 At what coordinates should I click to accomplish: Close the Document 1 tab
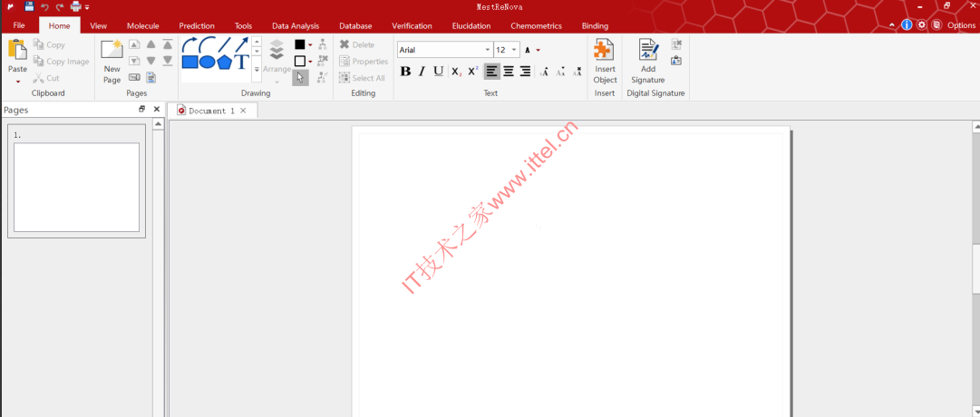[244, 111]
